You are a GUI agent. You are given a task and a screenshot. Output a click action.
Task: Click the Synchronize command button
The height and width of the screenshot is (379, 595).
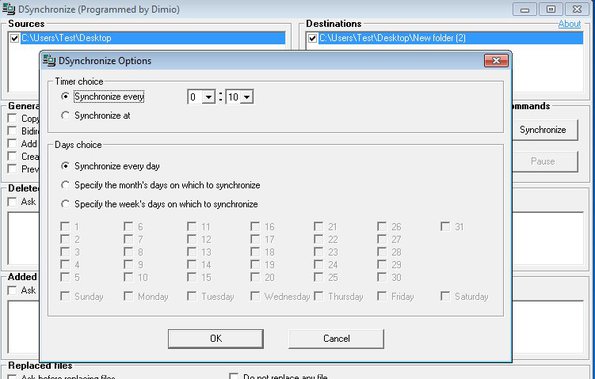543,130
